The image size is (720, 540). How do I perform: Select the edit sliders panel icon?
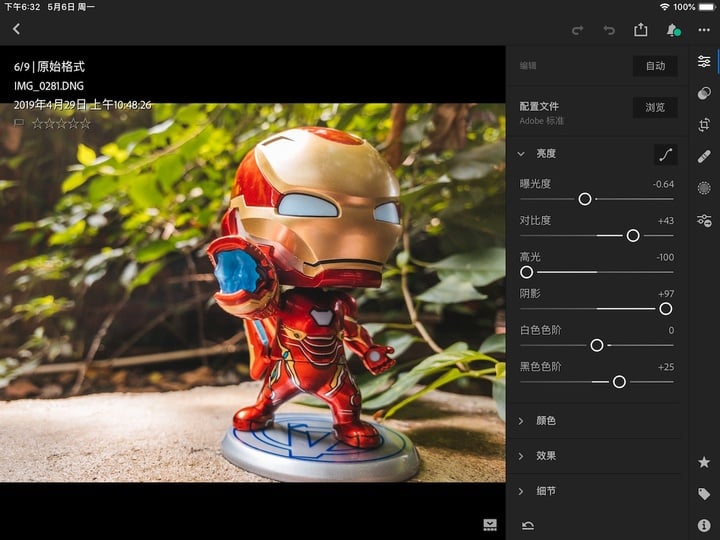pos(704,61)
